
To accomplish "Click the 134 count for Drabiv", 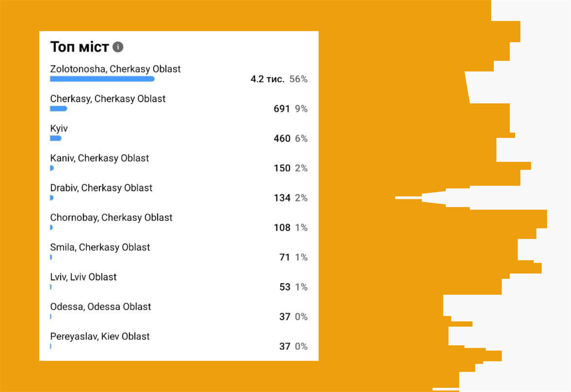I will [x=282, y=198].
